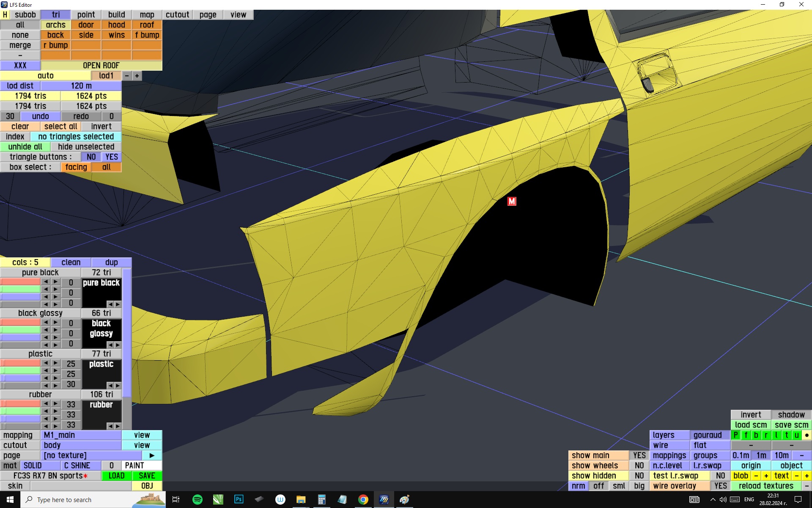
Task: Increase red value of plastic colour
Action: click(x=55, y=363)
